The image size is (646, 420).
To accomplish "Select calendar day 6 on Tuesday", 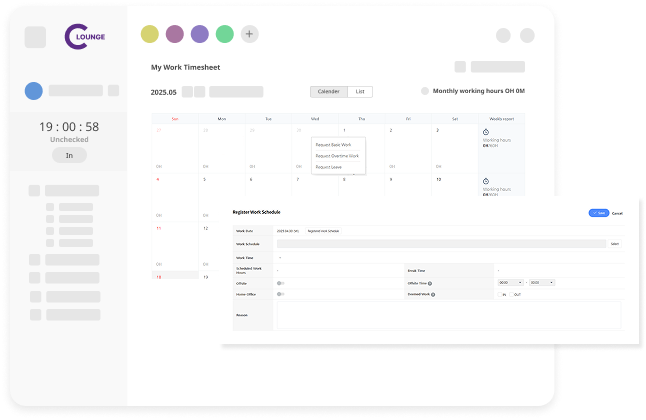I will point(251,180).
